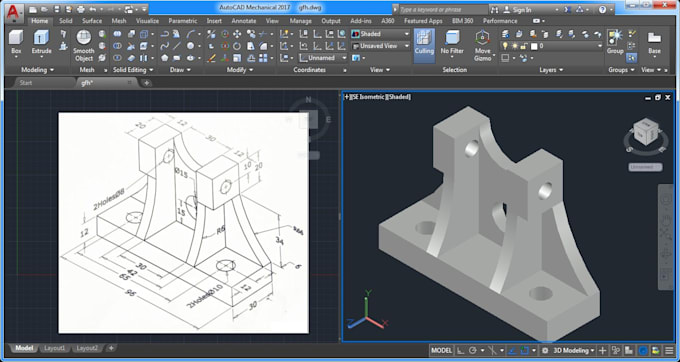Select the Circle draw tool

190,46
